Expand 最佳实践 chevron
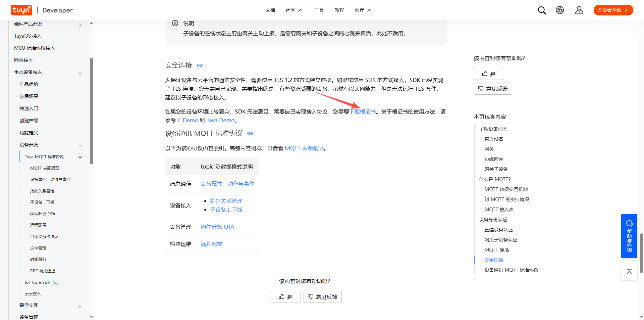The height and width of the screenshot is (320, 644). point(80,306)
